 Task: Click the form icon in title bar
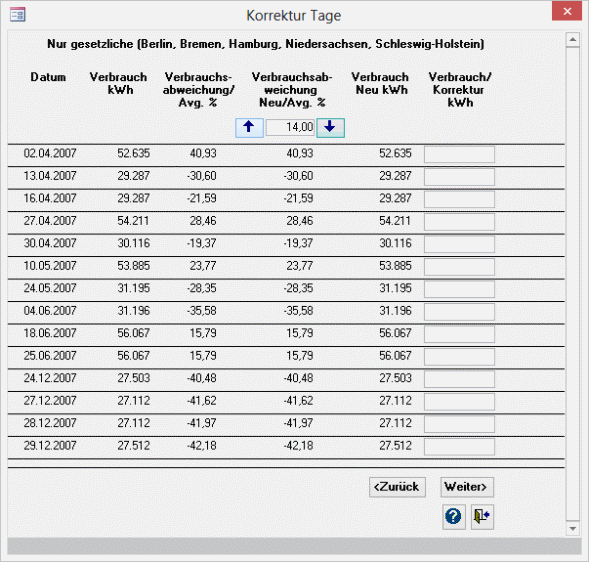click(x=17, y=15)
